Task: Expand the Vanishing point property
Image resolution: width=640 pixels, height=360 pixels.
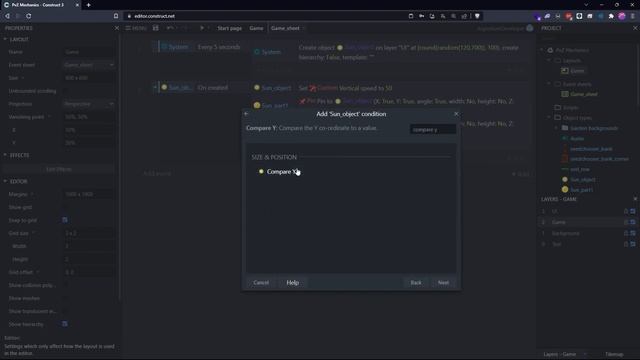Action: (49, 117)
